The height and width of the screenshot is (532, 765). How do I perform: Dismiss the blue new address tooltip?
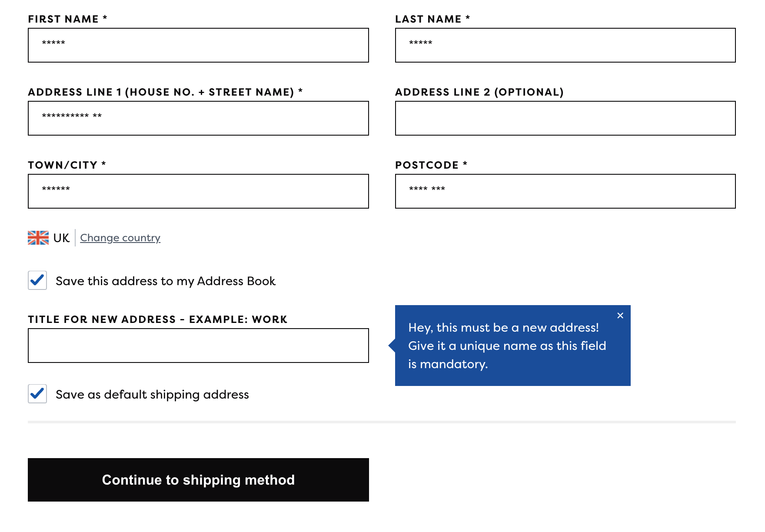pos(620,316)
